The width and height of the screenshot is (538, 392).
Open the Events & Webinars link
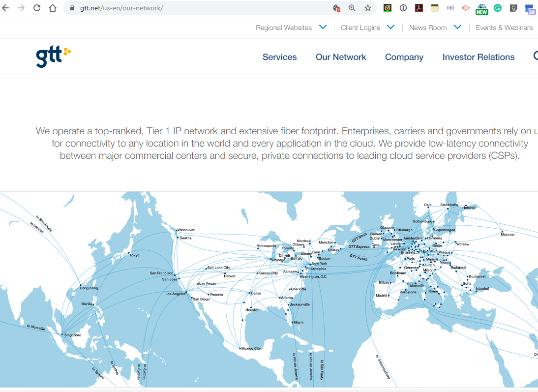(x=504, y=28)
